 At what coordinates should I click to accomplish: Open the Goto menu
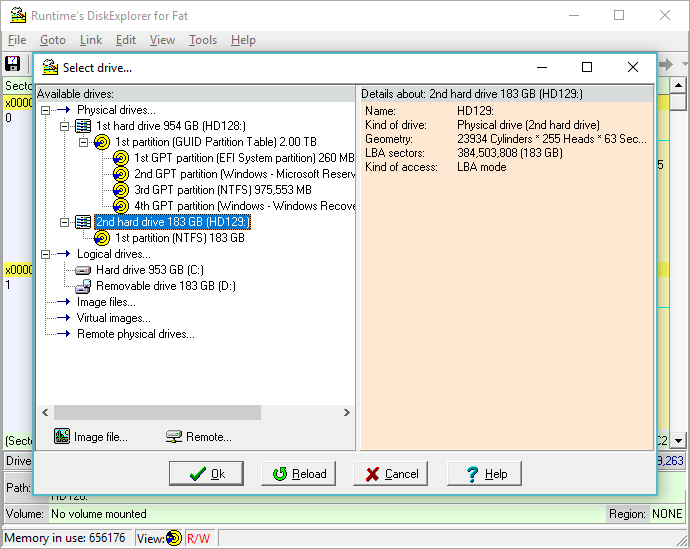pos(53,40)
